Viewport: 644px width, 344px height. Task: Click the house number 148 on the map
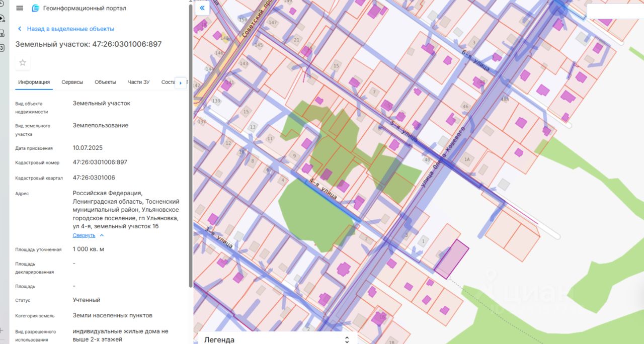224,38
